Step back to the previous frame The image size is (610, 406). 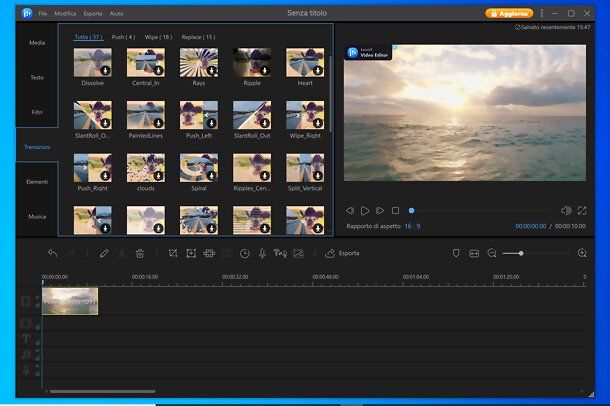(350, 210)
